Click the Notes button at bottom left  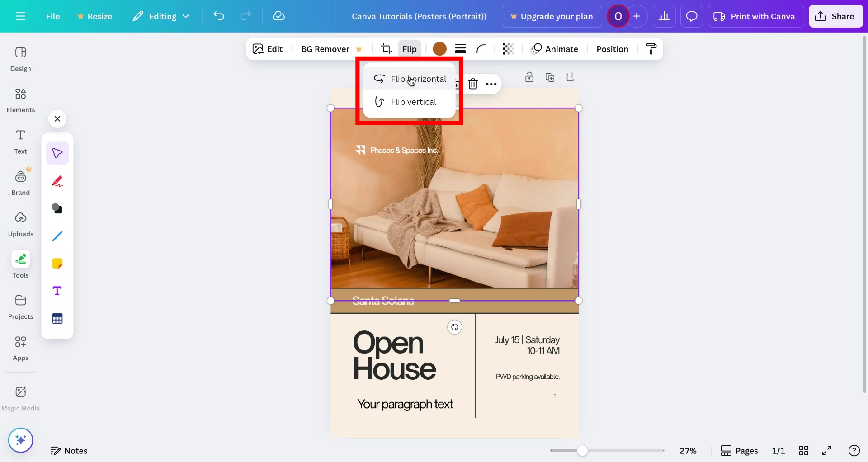pyautogui.click(x=69, y=450)
